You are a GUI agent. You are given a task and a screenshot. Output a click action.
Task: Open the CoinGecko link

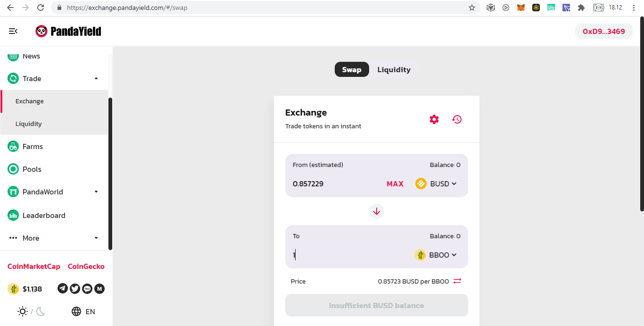click(x=86, y=266)
